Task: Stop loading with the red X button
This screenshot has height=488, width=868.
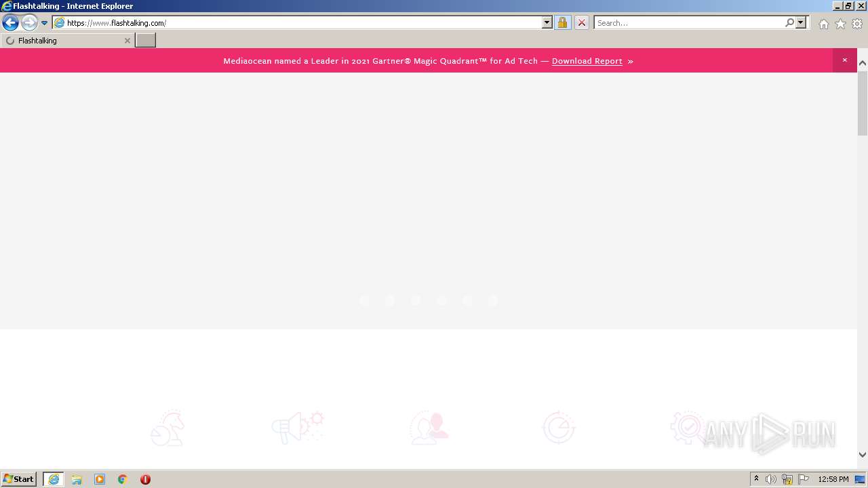Action: click(582, 23)
